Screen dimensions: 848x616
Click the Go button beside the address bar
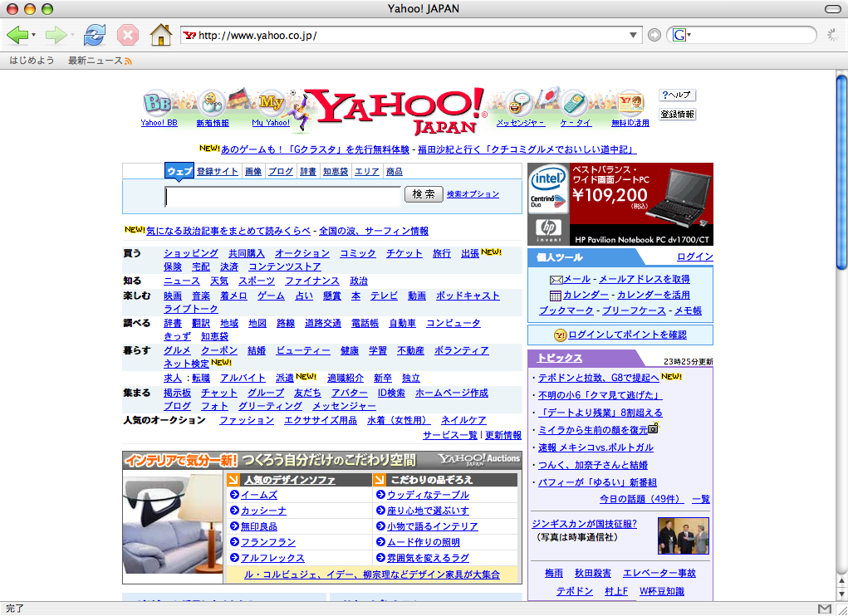coord(654,35)
